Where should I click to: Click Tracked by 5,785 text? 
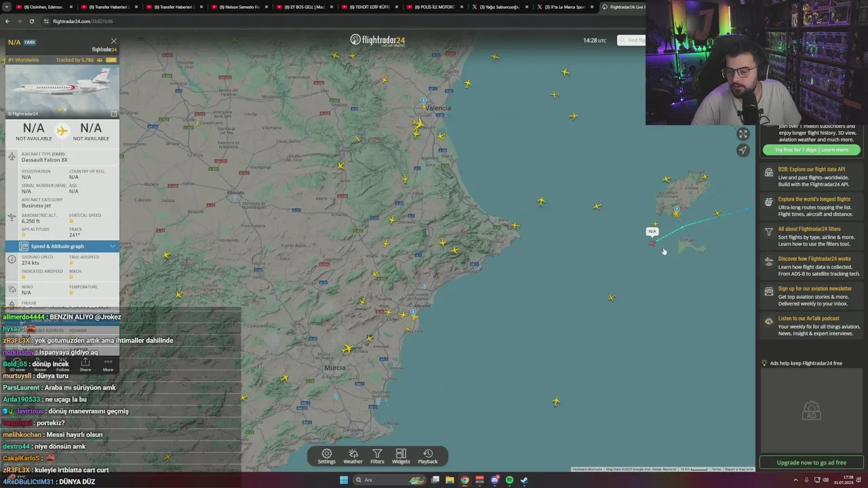[75, 60]
